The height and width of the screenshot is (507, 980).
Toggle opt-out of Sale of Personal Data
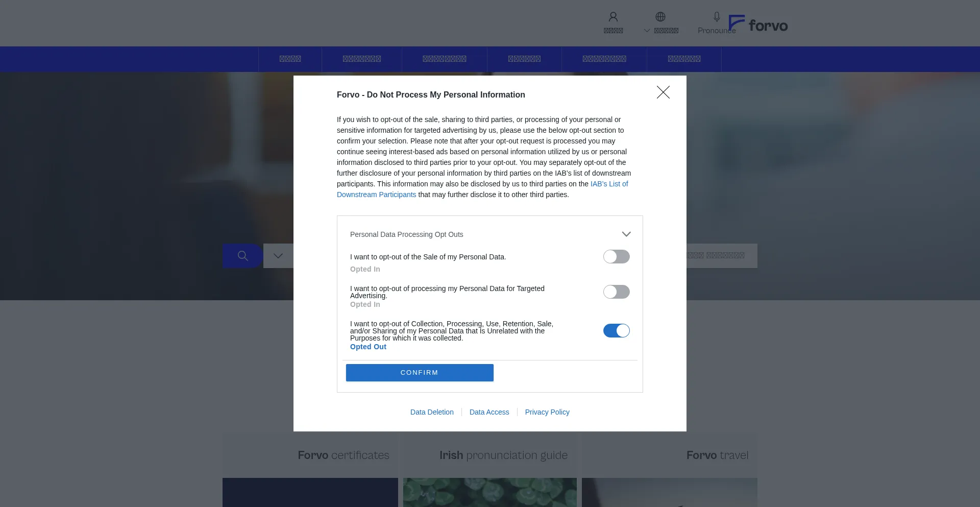pos(616,256)
